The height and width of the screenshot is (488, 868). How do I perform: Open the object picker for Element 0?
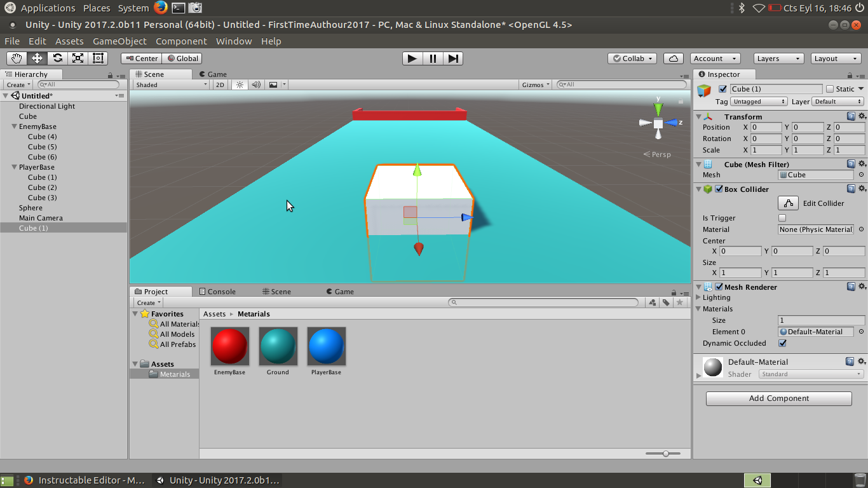tap(861, 332)
